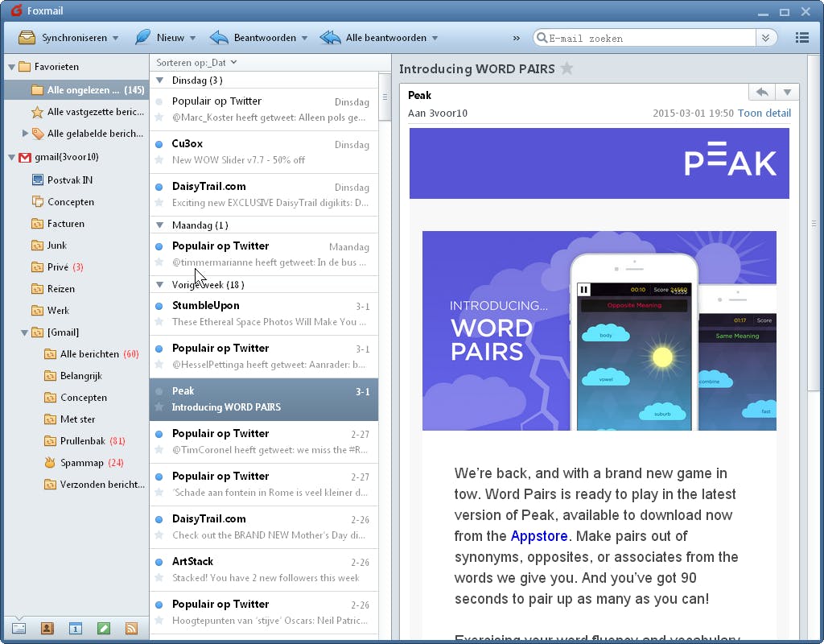Click the E-mail zoeken search field

tap(650, 38)
